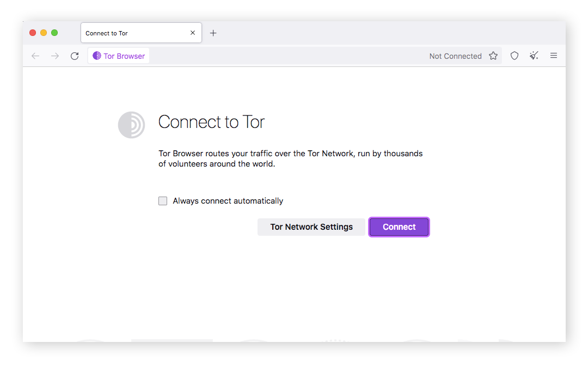Open the hamburger application menu
Viewport: 588px width, 367px height.
pyautogui.click(x=554, y=56)
